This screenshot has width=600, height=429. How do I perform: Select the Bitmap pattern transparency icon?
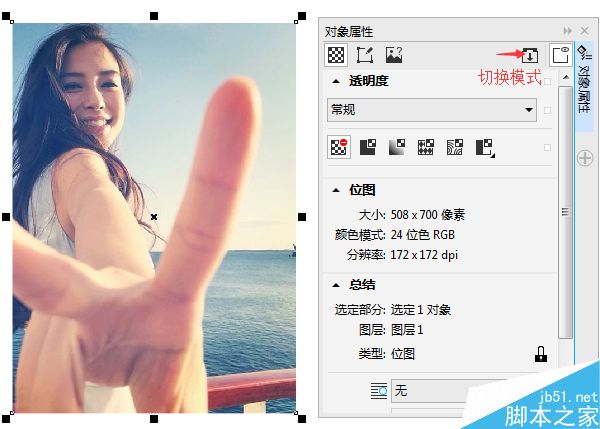(x=455, y=147)
